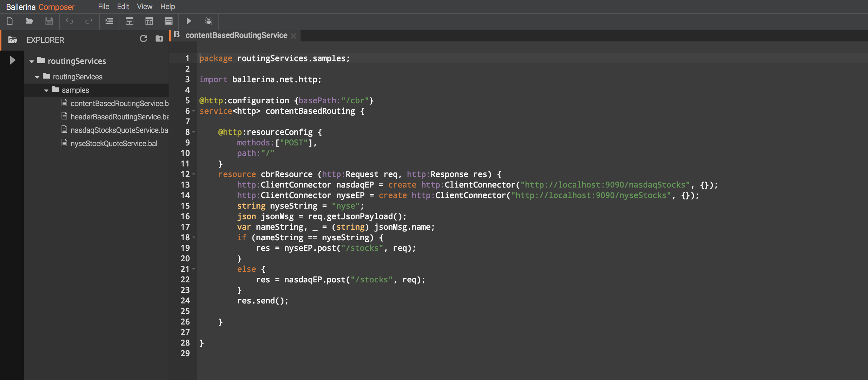This screenshot has width=868, height=380.
Task: Close the contentBasedRoutingService tab
Action: pyautogui.click(x=294, y=35)
